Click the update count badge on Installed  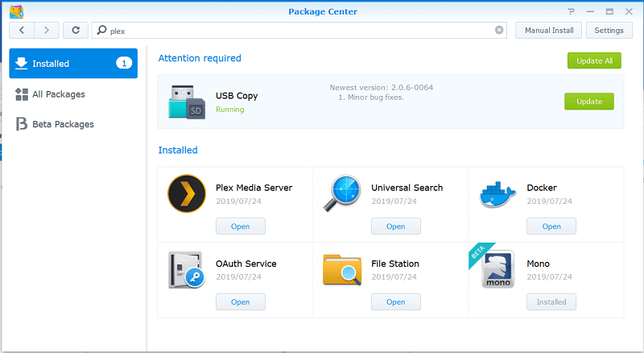(x=124, y=63)
